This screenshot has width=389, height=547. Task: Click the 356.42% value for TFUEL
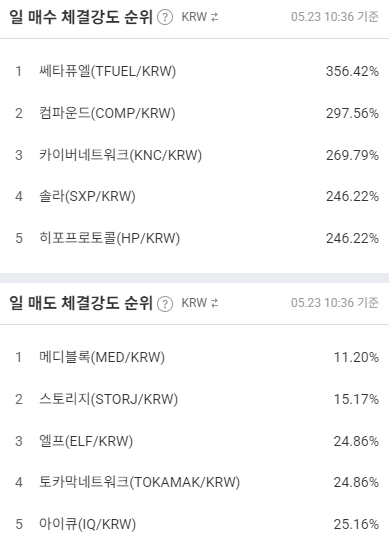tap(352, 71)
